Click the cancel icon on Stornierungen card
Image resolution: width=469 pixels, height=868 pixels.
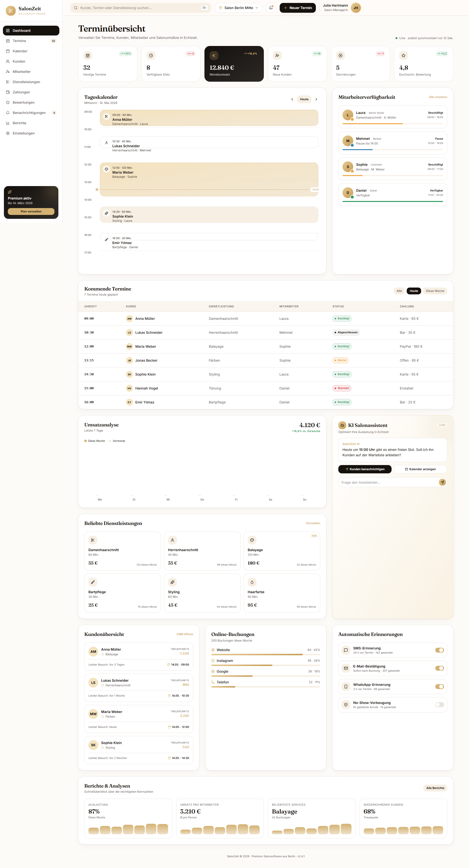340,56
